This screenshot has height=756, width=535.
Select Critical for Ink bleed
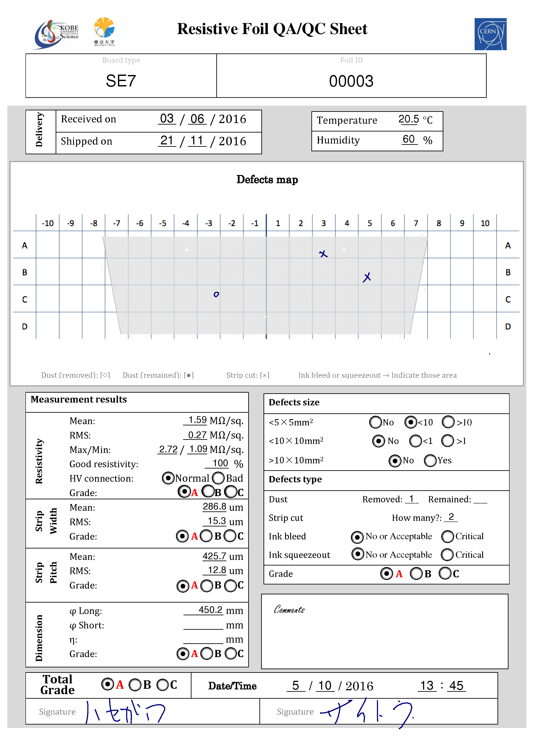[x=447, y=536]
